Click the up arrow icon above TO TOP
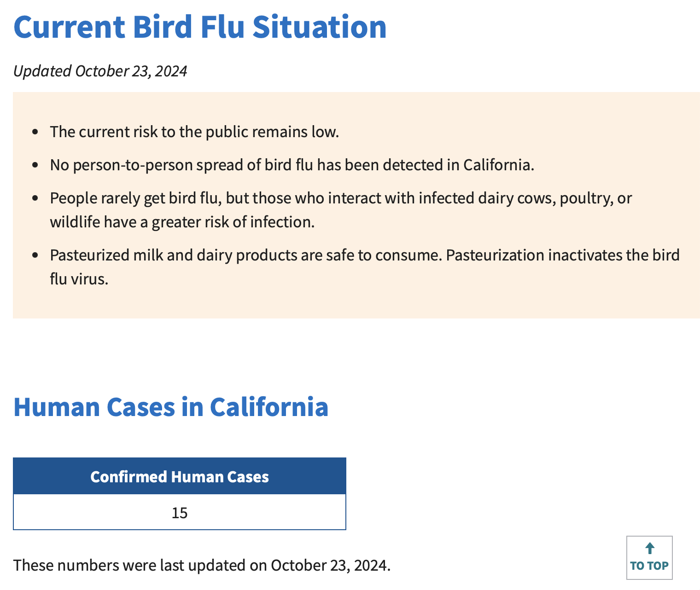Viewport: 700px width, 590px height. (650, 548)
